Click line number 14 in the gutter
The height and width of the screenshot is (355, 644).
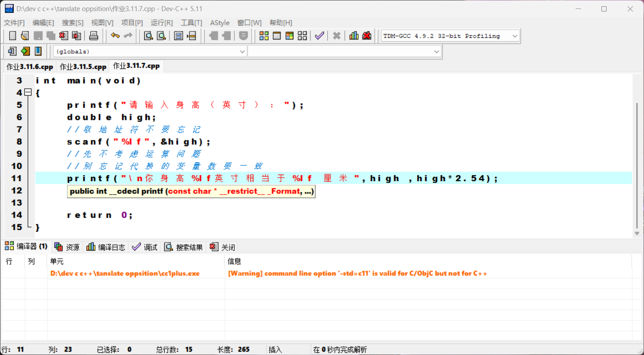17,215
